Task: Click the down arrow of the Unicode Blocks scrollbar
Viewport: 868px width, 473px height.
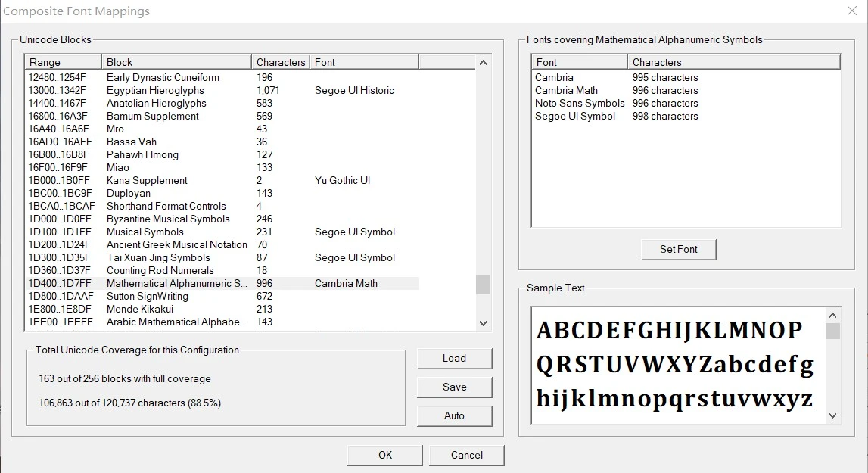Action: tap(483, 323)
